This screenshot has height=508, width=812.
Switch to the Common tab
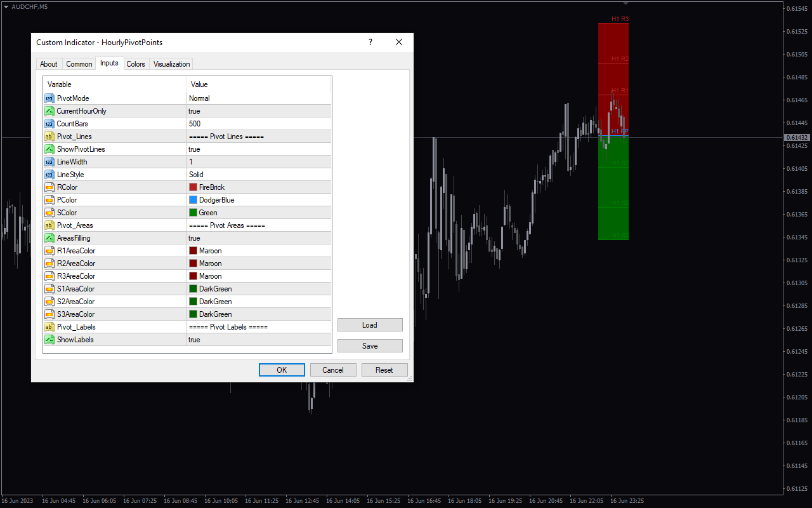[79, 64]
